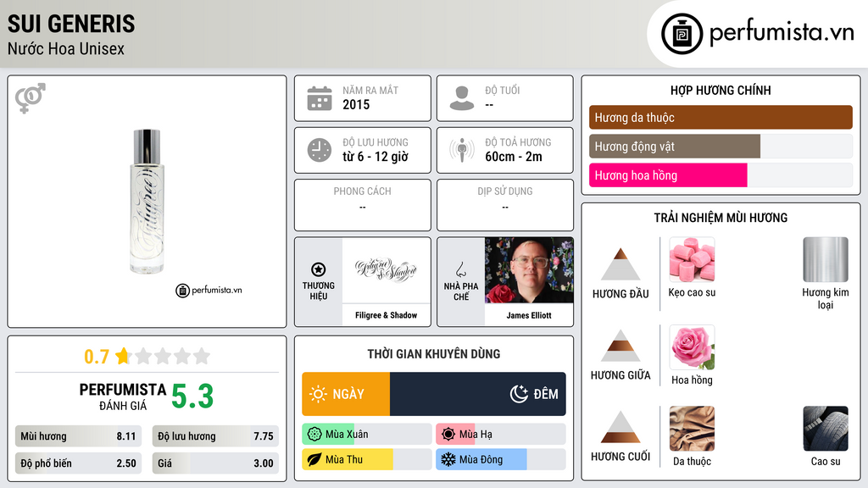Click the 0.7 user rating number
Viewport: 868px width, 488px height.
(x=97, y=357)
